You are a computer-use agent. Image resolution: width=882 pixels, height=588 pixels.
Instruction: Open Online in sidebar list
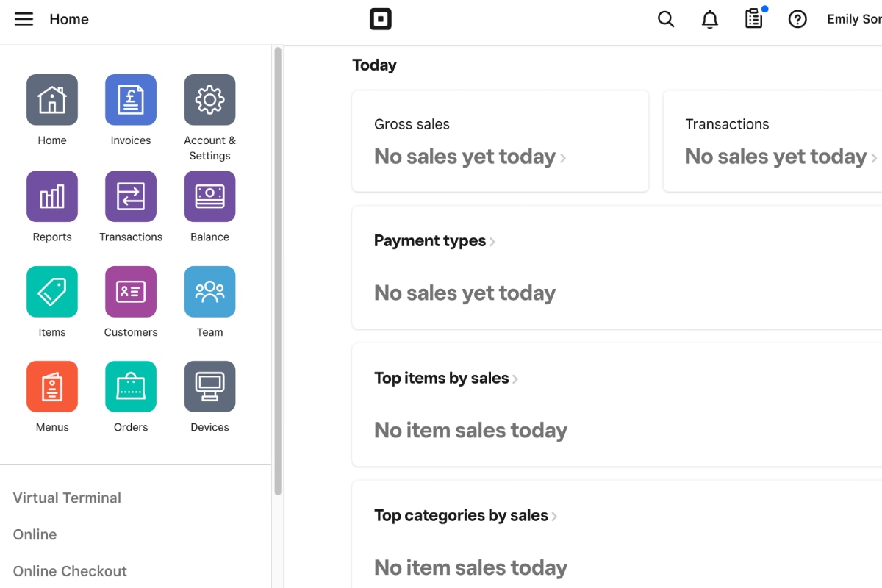pyautogui.click(x=35, y=534)
